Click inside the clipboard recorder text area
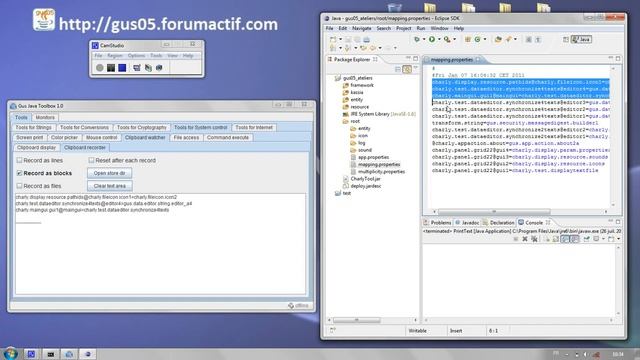 click(x=160, y=244)
